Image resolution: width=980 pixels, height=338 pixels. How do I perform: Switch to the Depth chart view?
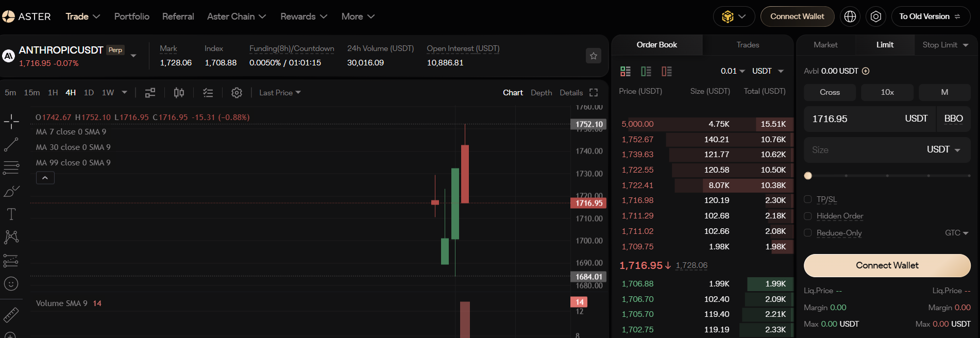click(541, 93)
